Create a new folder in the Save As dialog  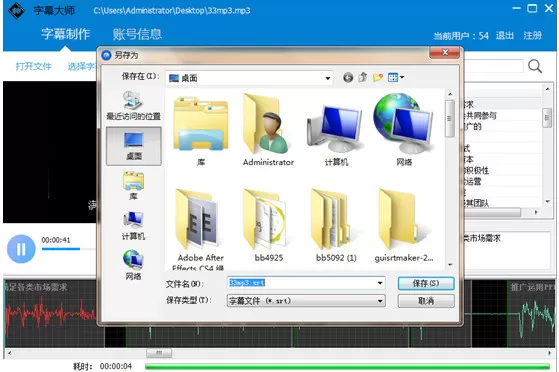pyautogui.click(x=378, y=77)
